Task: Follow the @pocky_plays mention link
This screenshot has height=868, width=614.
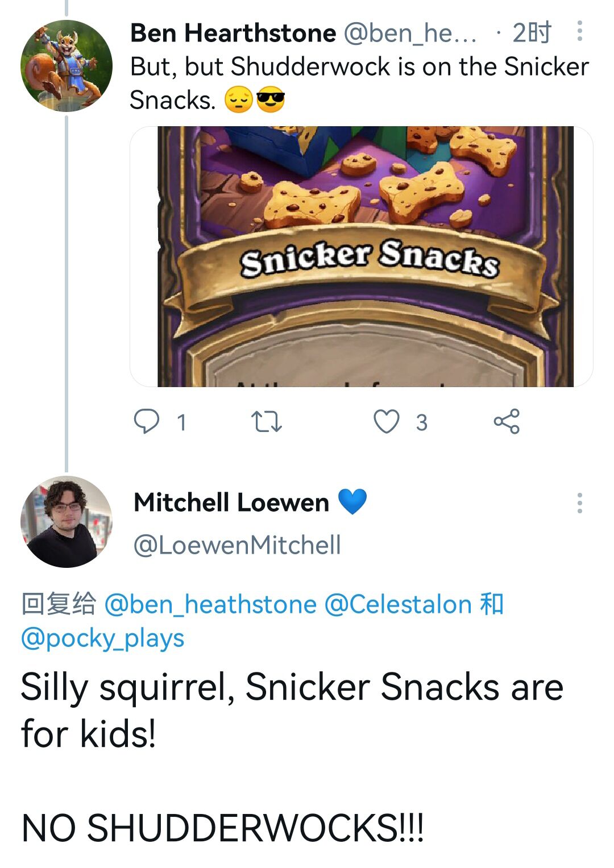Action: click(x=103, y=638)
